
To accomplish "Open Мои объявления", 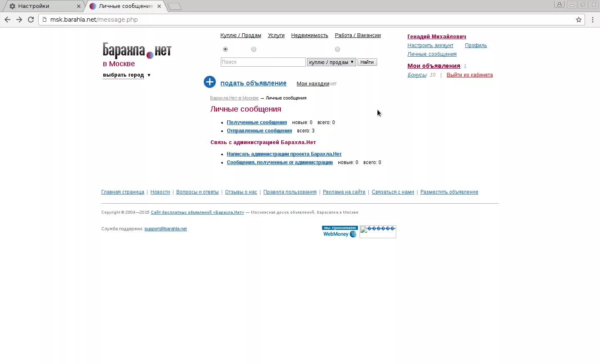I will coord(434,66).
